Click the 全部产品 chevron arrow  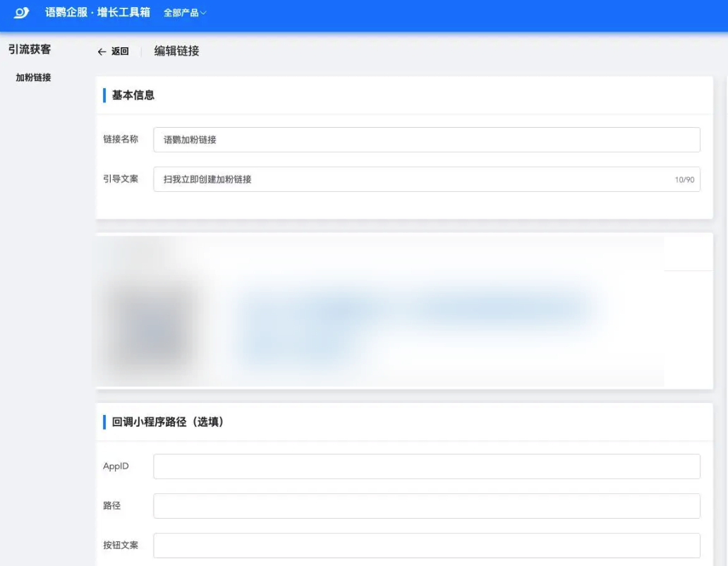[203, 13]
